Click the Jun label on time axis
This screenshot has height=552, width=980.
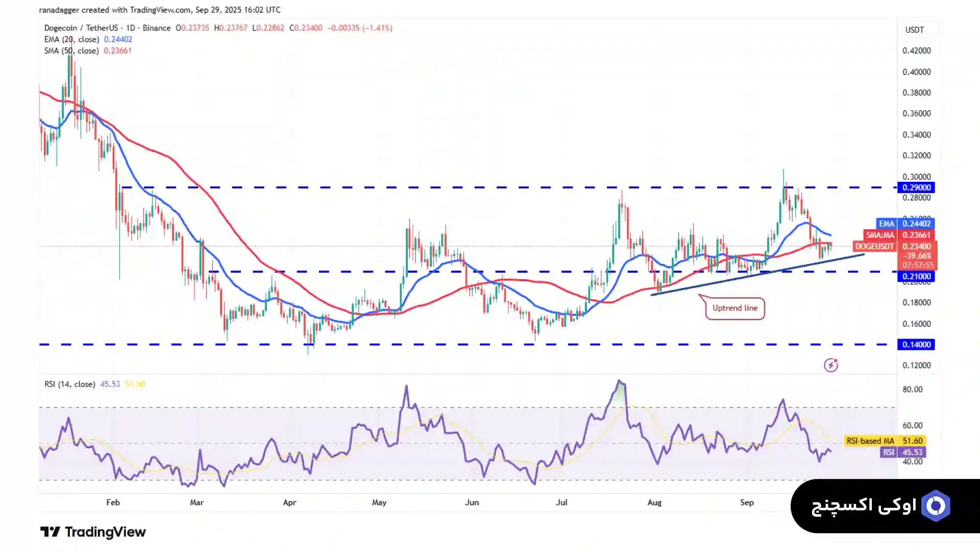coord(472,502)
